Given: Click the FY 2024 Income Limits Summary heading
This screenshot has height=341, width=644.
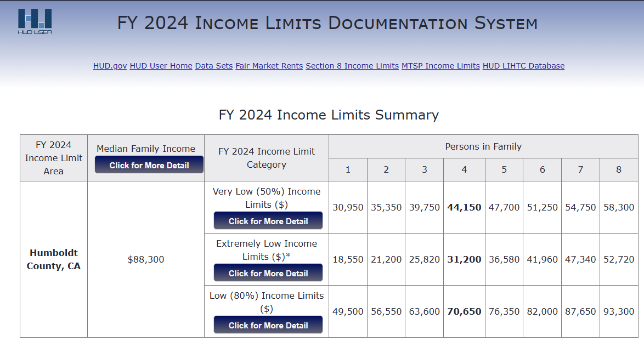Looking at the screenshot, I should click(x=329, y=115).
